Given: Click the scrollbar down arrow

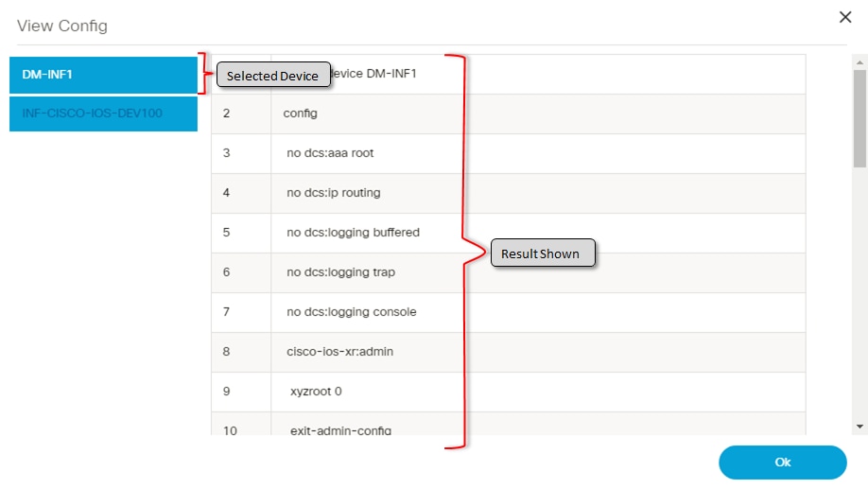Looking at the screenshot, I should point(859,427).
